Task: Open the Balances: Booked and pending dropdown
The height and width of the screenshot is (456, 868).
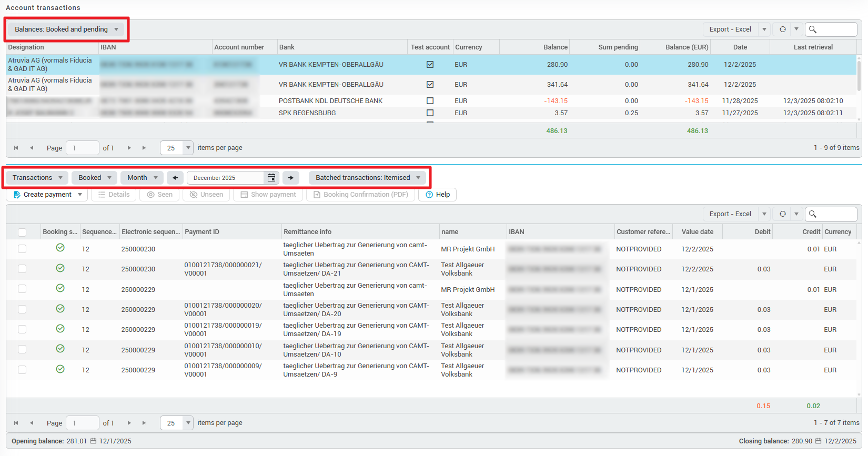Action: [66, 29]
